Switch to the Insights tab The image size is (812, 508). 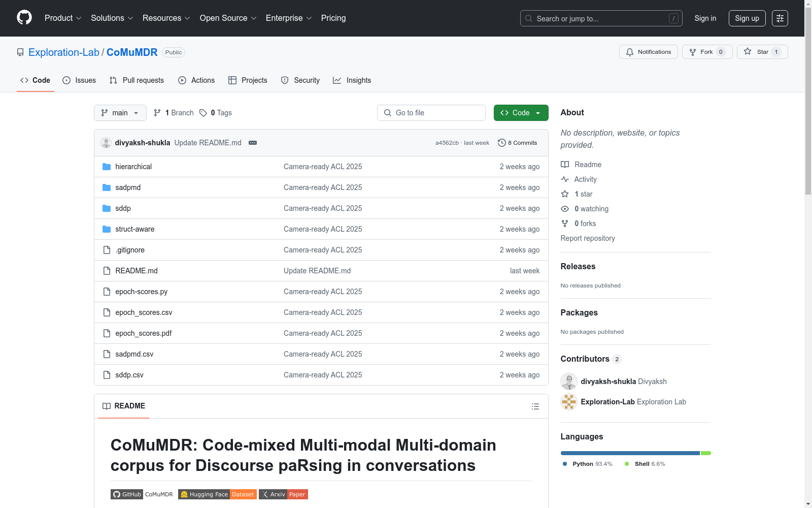tap(352, 80)
